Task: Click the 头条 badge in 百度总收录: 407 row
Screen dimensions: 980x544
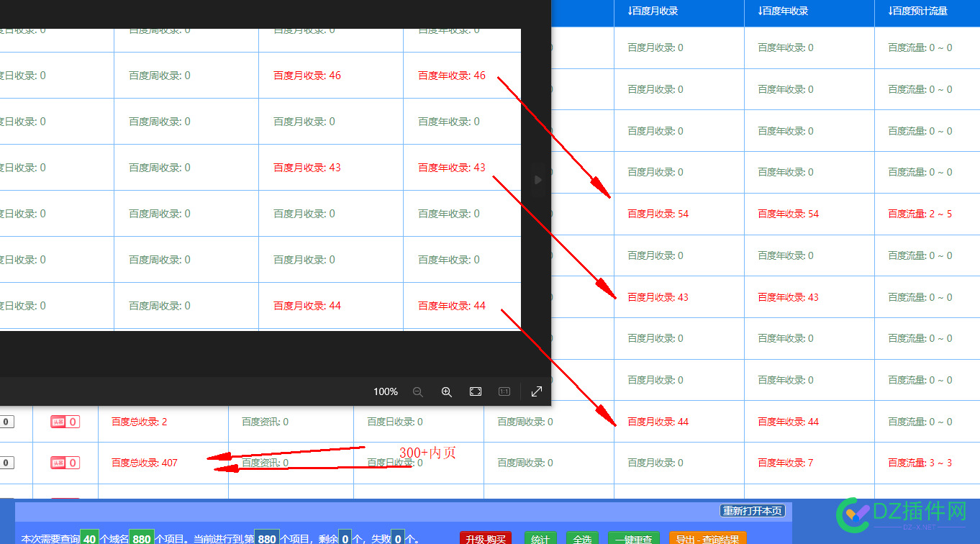Action: (65, 463)
